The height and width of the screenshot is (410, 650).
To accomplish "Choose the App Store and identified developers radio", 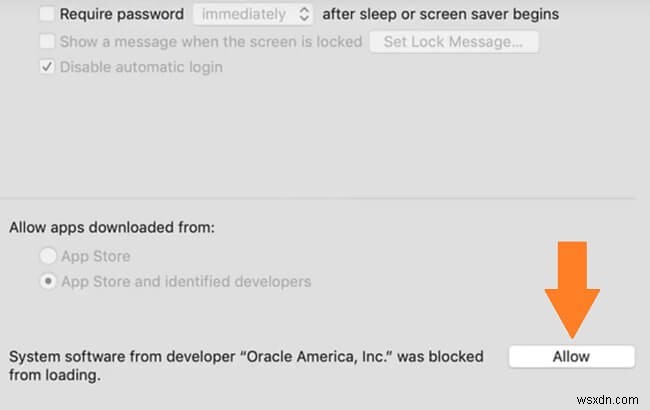I will click(x=47, y=281).
